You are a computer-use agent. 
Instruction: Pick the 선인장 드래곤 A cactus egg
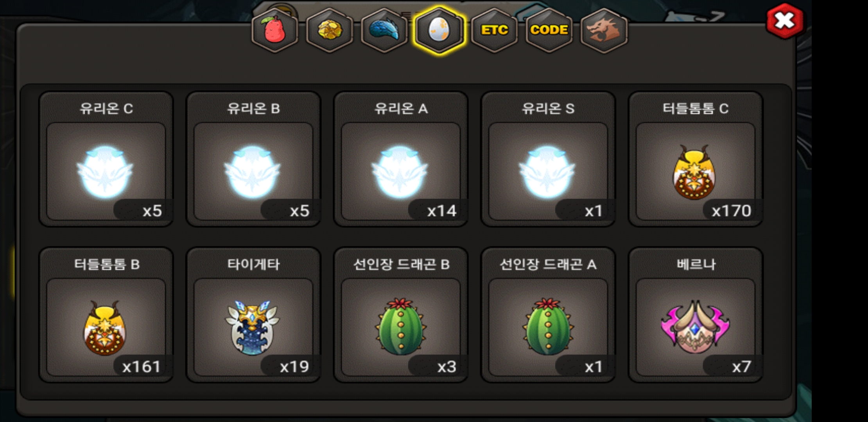[548, 327]
